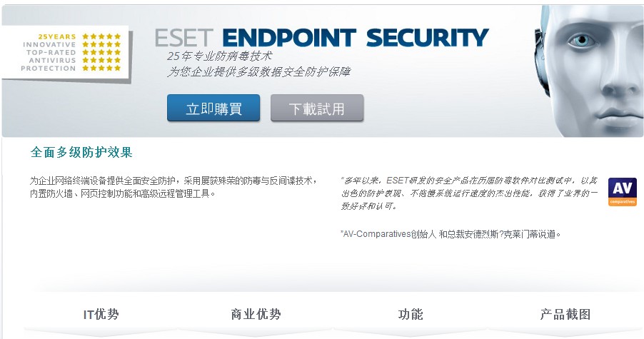This screenshot has width=644, height=339.
Task: Select the 功能 tab
Action: pos(411,314)
